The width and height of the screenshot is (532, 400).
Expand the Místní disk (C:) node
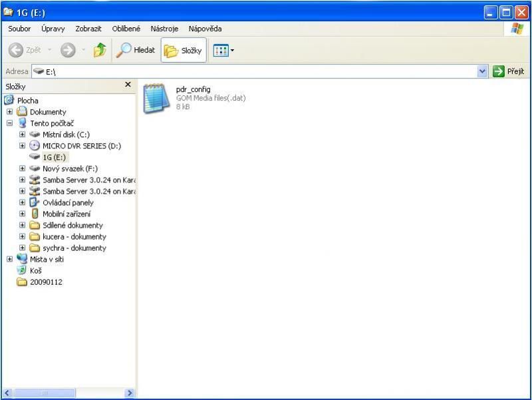[23, 134]
